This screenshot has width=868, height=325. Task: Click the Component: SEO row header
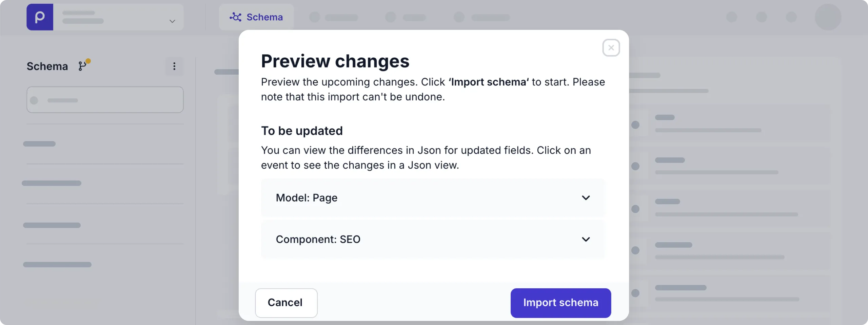click(x=318, y=239)
